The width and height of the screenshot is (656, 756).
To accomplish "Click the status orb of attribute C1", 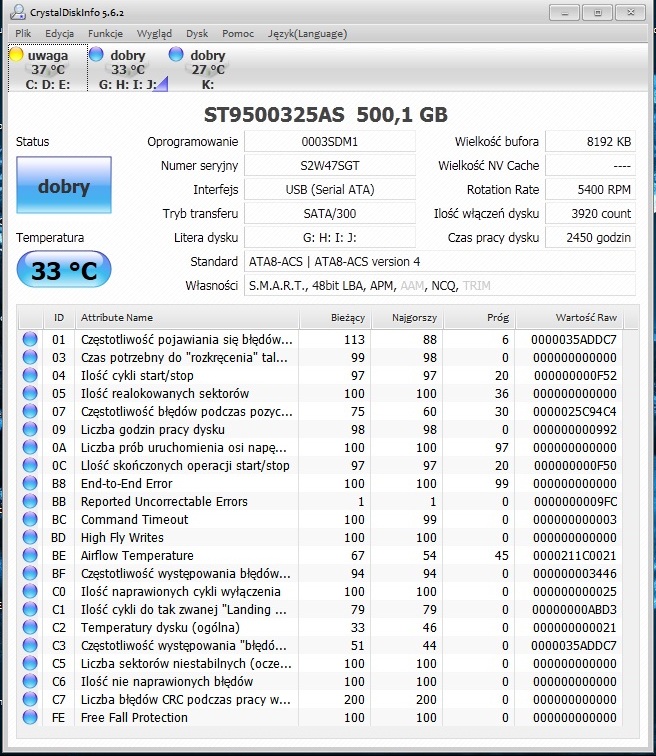I will coord(30,609).
